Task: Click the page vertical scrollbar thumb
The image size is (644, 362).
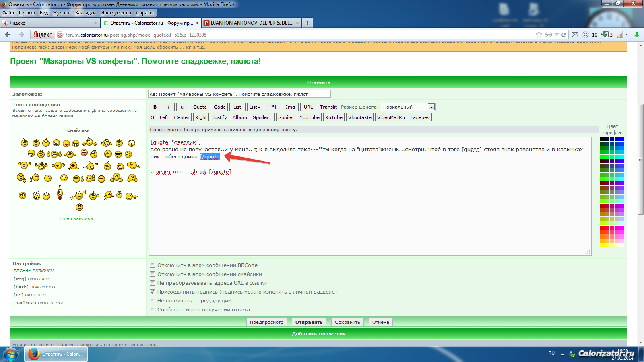Action: coord(640,159)
